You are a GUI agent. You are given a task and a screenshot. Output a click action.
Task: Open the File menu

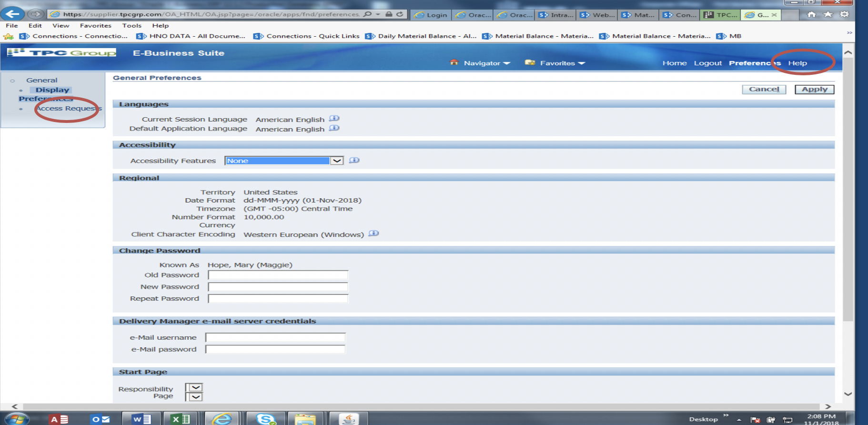tap(12, 26)
